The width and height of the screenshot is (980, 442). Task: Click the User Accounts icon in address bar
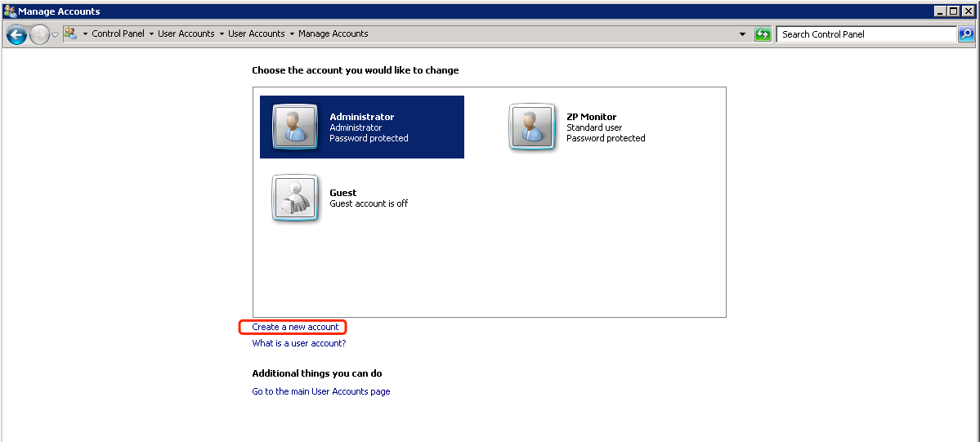click(x=70, y=33)
